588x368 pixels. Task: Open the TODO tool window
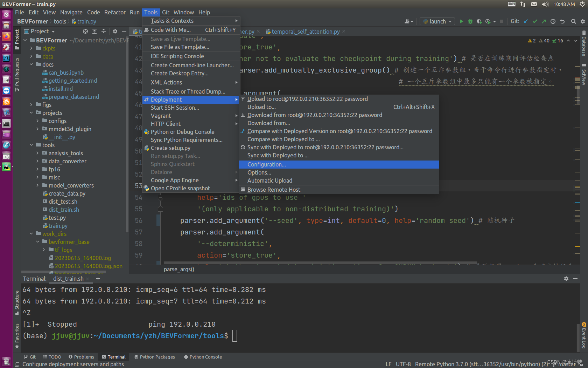coord(52,357)
